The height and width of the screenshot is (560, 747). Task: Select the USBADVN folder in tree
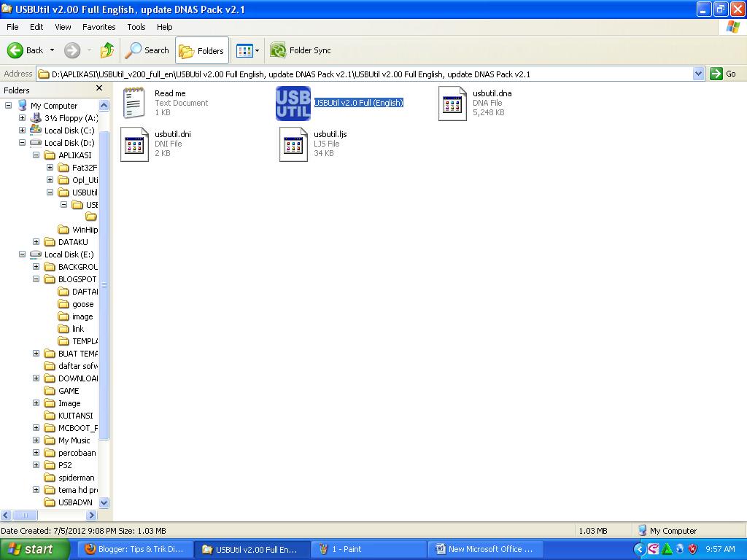[x=68, y=502]
